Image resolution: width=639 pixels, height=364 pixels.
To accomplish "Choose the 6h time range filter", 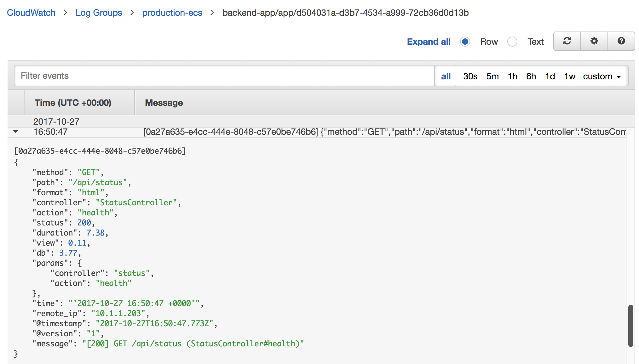I will click(x=531, y=76).
